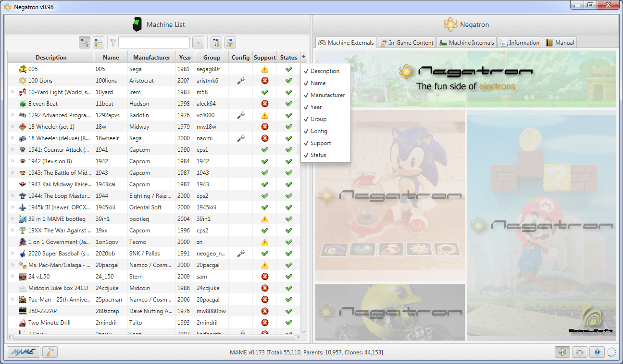The width and height of the screenshot is (623, 364).
Task: Click the 1943kai name cell
Action: coord(111,184)
